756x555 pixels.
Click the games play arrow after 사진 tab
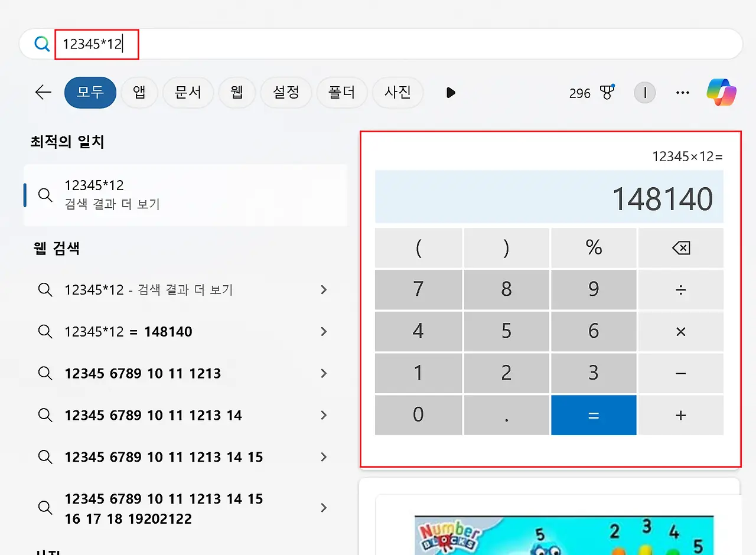pos(451,92)
